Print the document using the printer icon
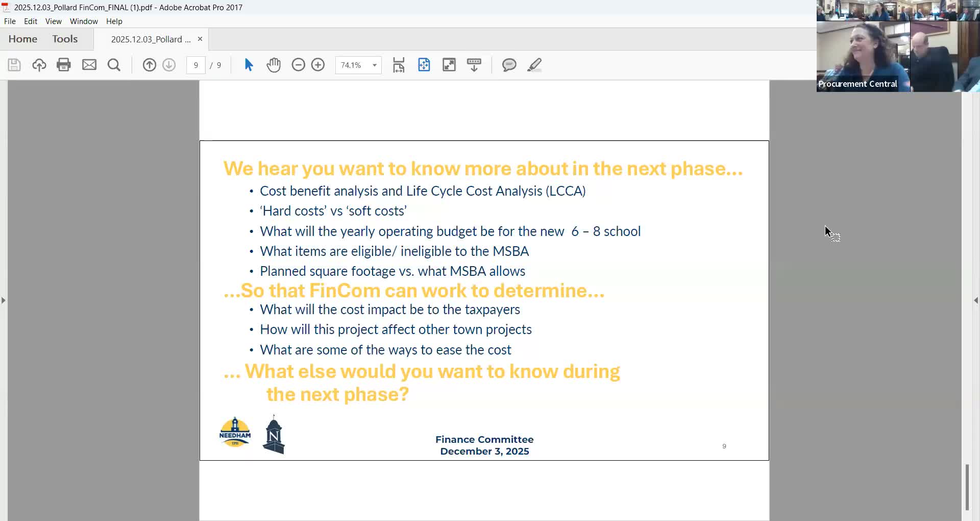This screenshot has height=521, width=980. point(63,65)
